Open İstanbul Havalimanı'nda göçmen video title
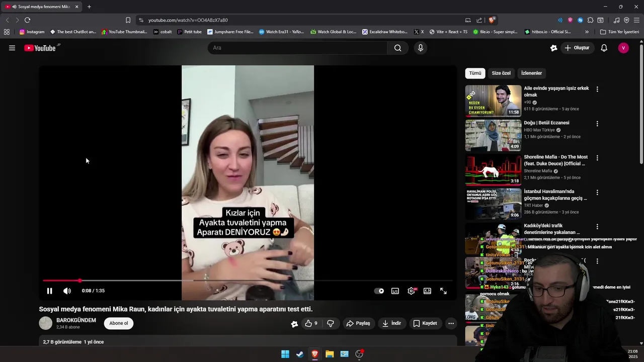Viewport: 644px width, 362px height. pos(555,195)
